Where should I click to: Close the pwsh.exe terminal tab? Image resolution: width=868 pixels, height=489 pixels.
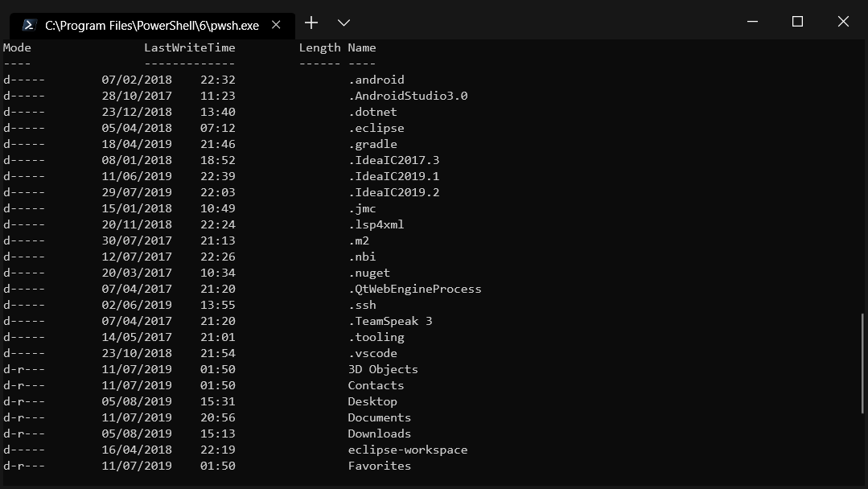click(276, 25)
